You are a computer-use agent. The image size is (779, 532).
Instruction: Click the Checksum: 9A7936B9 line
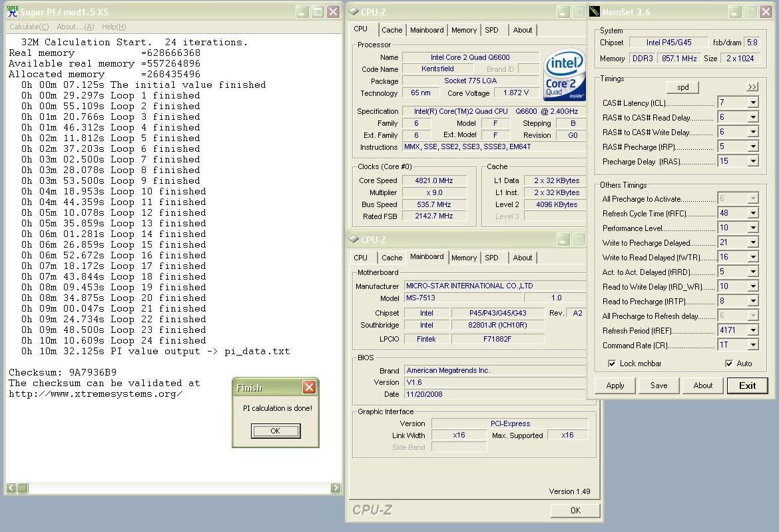[63, 373]
